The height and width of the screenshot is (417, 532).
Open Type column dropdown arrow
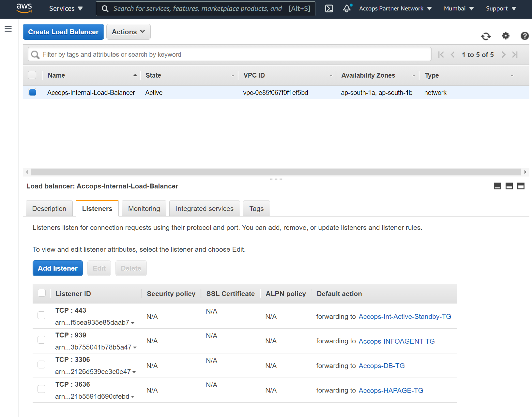coord(512,76)
